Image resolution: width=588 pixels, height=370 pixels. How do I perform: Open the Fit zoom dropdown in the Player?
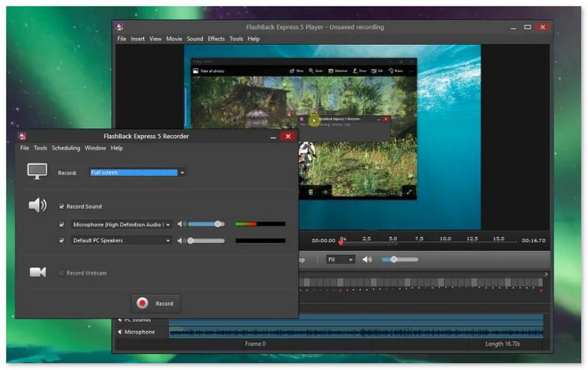340,260
